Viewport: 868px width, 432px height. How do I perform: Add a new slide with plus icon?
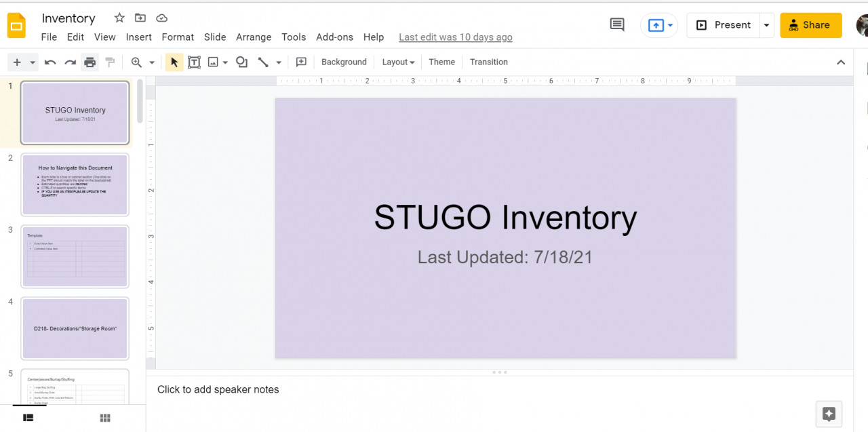[x=17, y=62]
